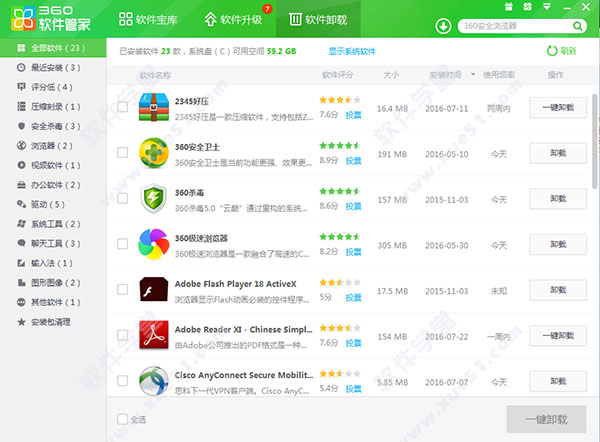This screenshot has height=442, width=600.
Task: Select 浏览器 (2) category
Action: tap(53, 146)
